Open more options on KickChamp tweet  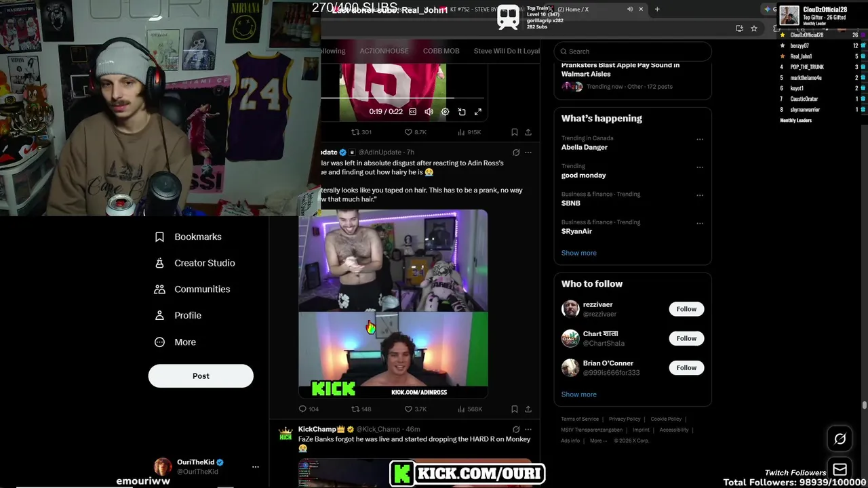tap(528, 429)
